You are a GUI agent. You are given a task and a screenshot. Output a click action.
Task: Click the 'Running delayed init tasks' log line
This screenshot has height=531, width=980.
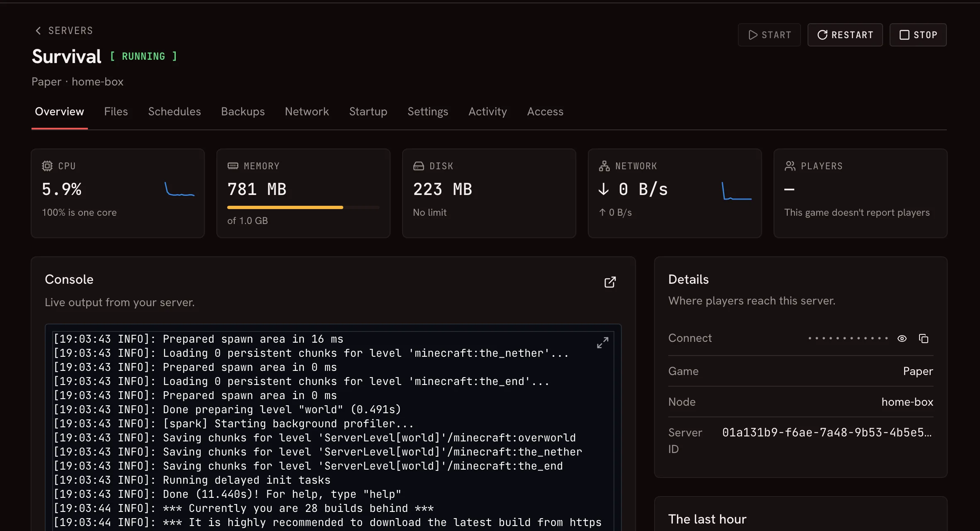point(192,480)
